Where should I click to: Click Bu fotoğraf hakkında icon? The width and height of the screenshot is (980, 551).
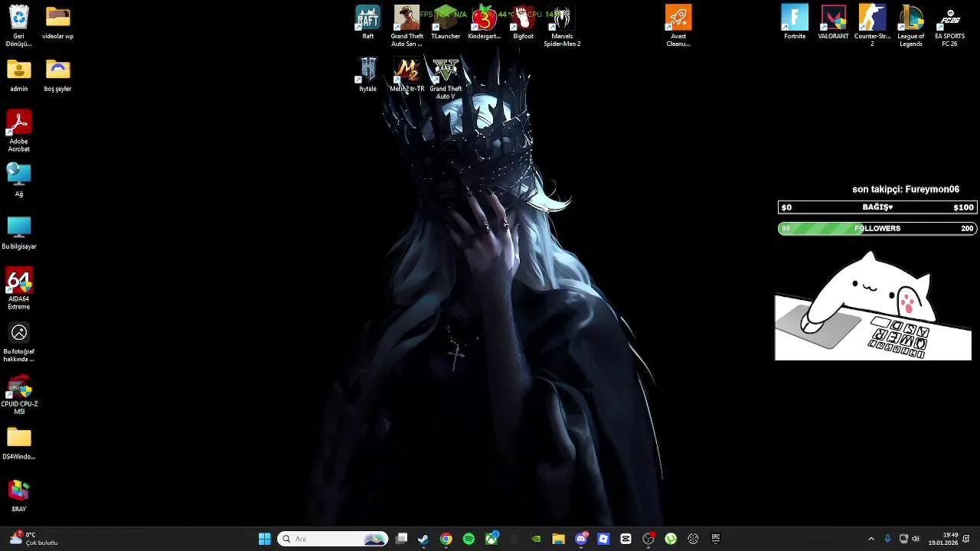[x=18, y=342]
